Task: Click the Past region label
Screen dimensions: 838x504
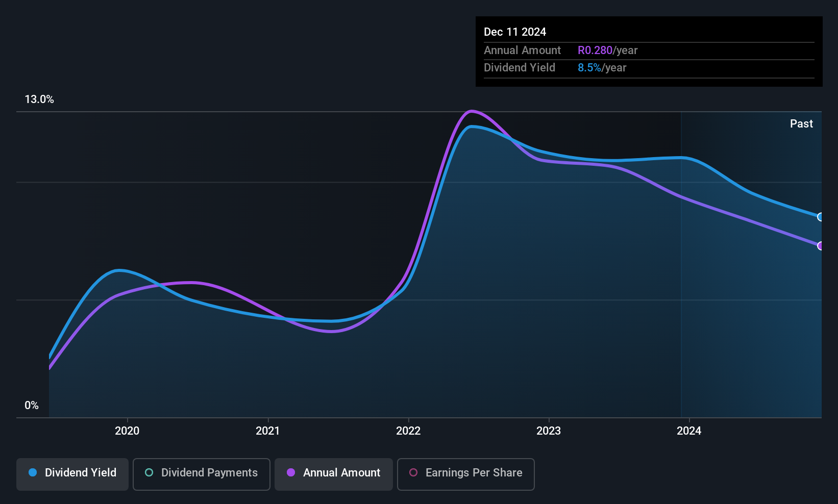Action: tap(801, 124)
